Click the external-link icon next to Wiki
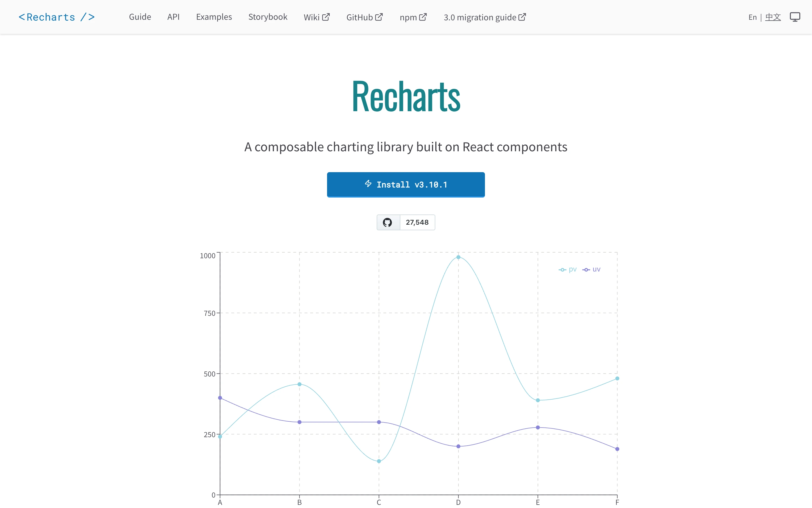812x508 pixels. pos(326,17)
